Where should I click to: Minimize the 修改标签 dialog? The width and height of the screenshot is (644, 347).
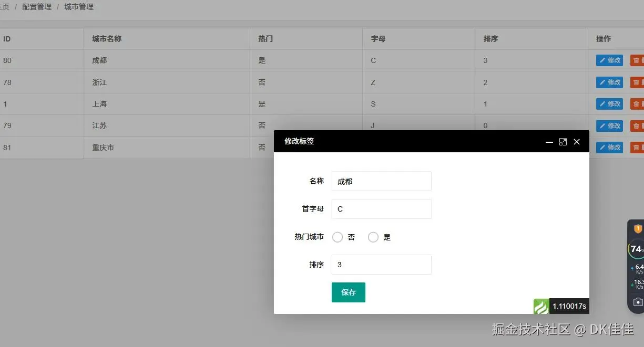(549, 142)
